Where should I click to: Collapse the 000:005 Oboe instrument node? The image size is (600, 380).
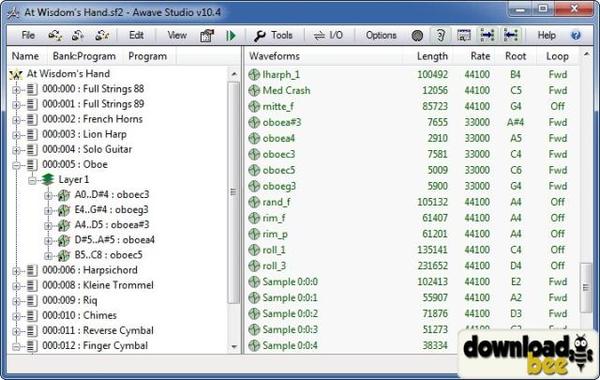16,165
